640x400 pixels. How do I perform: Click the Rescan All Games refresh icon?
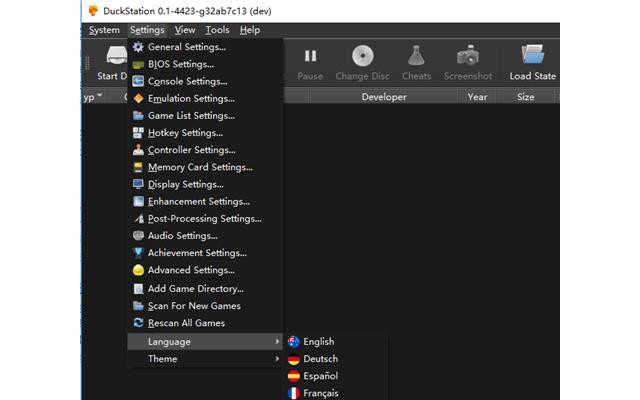tap(138, 323)
